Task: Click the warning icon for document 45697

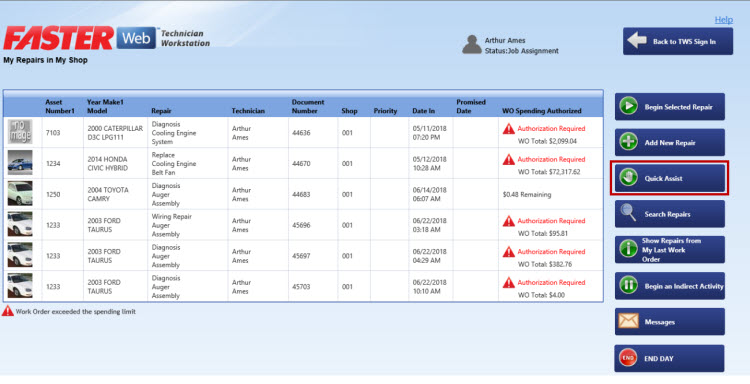Action: click(x=508, y=252)
